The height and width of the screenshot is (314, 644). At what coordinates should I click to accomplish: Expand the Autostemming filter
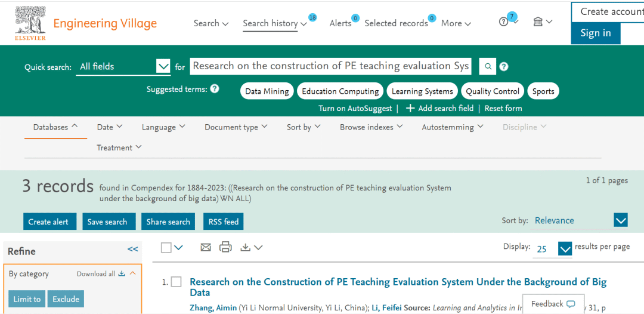coord(453,127)
